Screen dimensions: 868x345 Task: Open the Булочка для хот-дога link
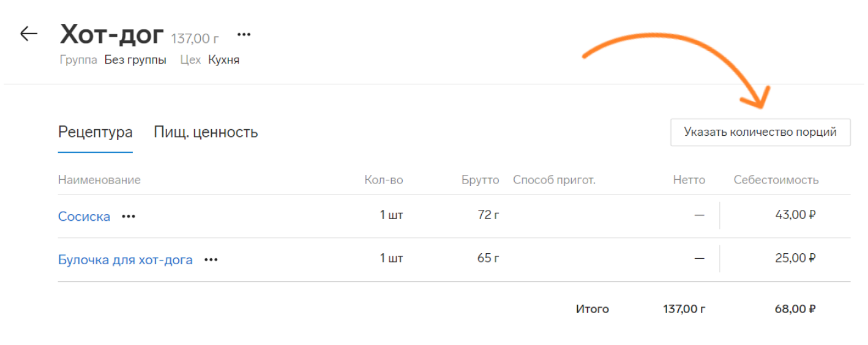click(x=125, y=259)
